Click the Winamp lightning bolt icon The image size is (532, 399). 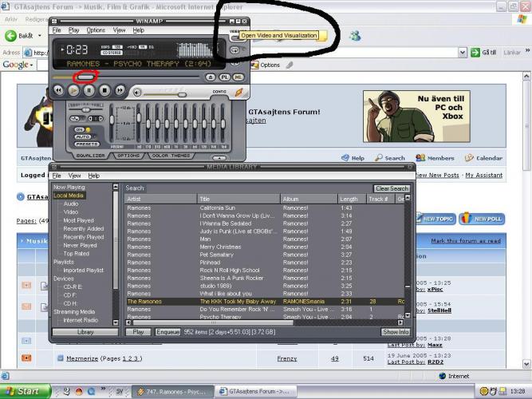(238, 92)
